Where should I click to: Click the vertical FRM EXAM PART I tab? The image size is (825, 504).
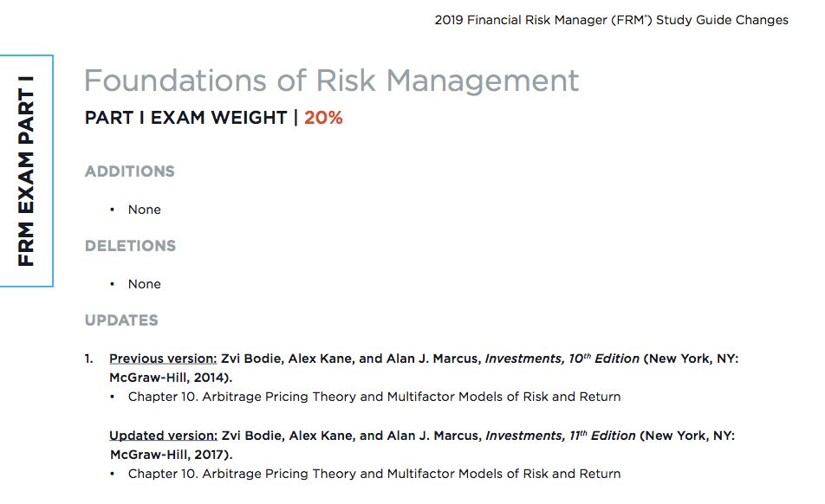pos(26,171)
